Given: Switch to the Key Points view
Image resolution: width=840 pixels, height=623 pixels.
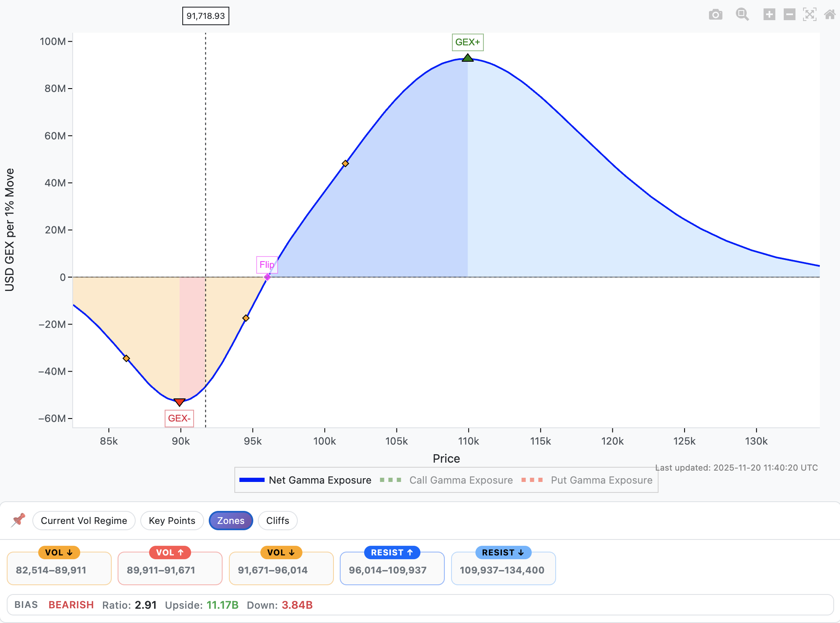Looking at the screenshot, I should tap(172, 521).
